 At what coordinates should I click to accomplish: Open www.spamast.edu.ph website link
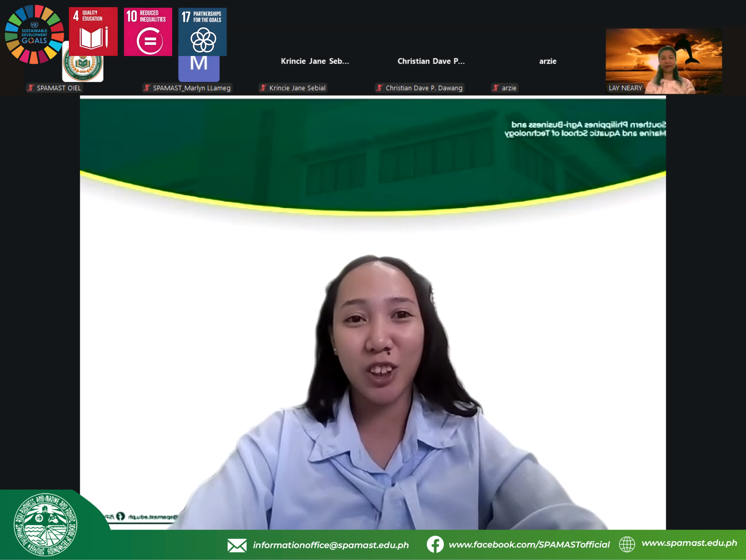[x=689, y=543]
